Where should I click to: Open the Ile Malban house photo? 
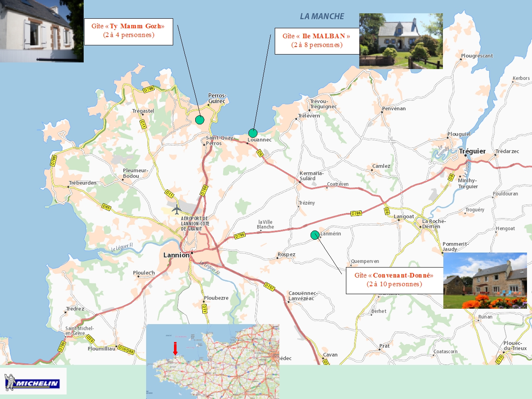tap(401, 41)
